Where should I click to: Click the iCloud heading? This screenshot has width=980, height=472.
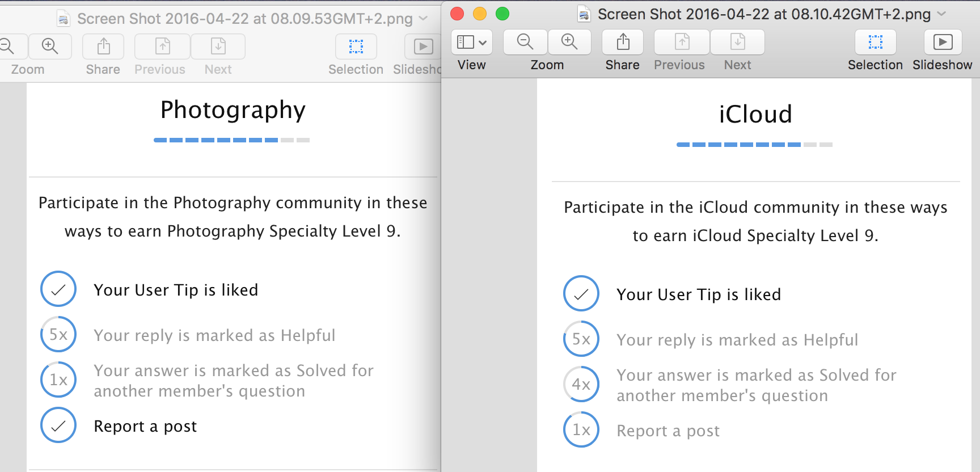tap(755, 115)
